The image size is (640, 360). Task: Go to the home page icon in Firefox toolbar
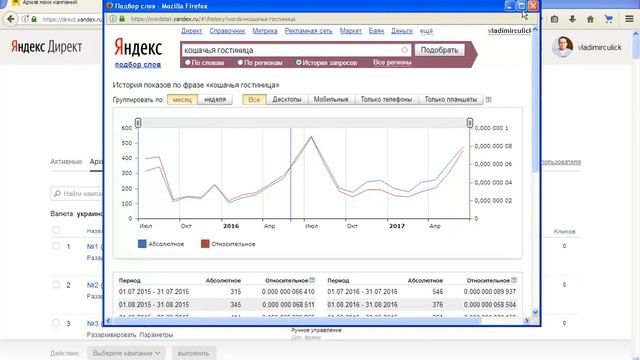590,19
